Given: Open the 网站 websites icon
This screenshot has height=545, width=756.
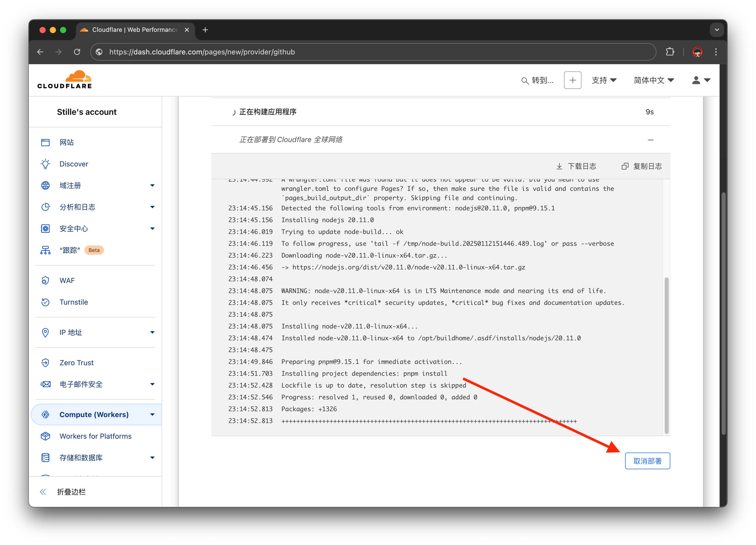Looking at the screenshot, I should point(45,143).
